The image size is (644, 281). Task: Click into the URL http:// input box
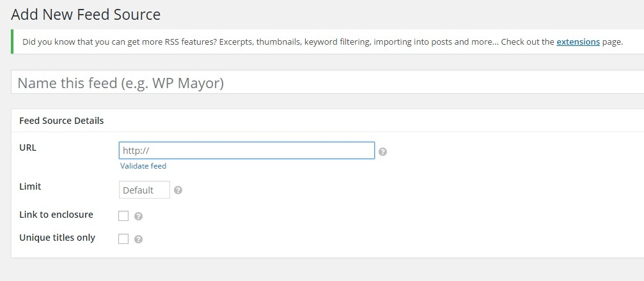click(246, 151)
